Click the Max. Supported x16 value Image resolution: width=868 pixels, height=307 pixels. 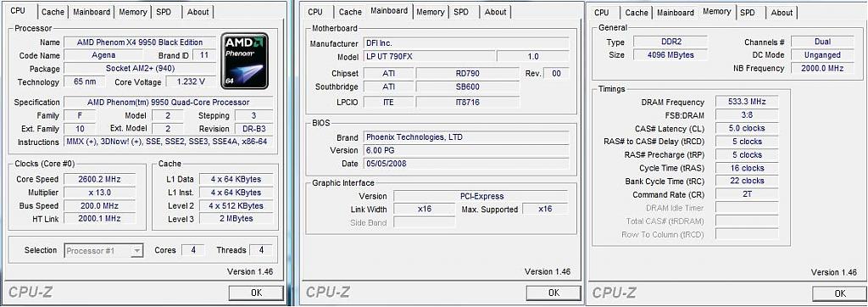click(545, 209)
